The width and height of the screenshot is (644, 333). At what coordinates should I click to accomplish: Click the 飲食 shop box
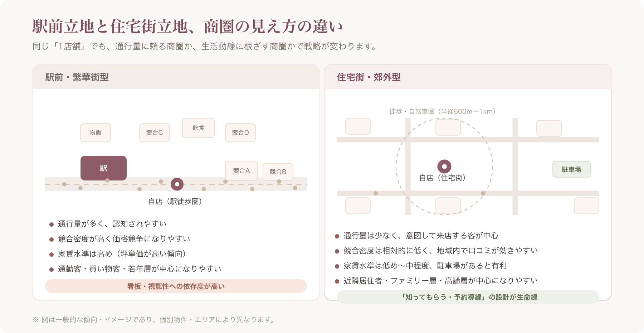click(199, 128)
